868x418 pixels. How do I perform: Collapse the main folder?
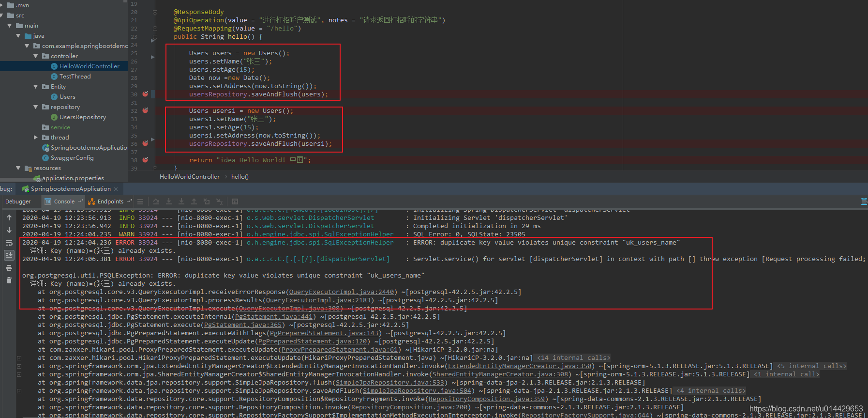[10, 26]
